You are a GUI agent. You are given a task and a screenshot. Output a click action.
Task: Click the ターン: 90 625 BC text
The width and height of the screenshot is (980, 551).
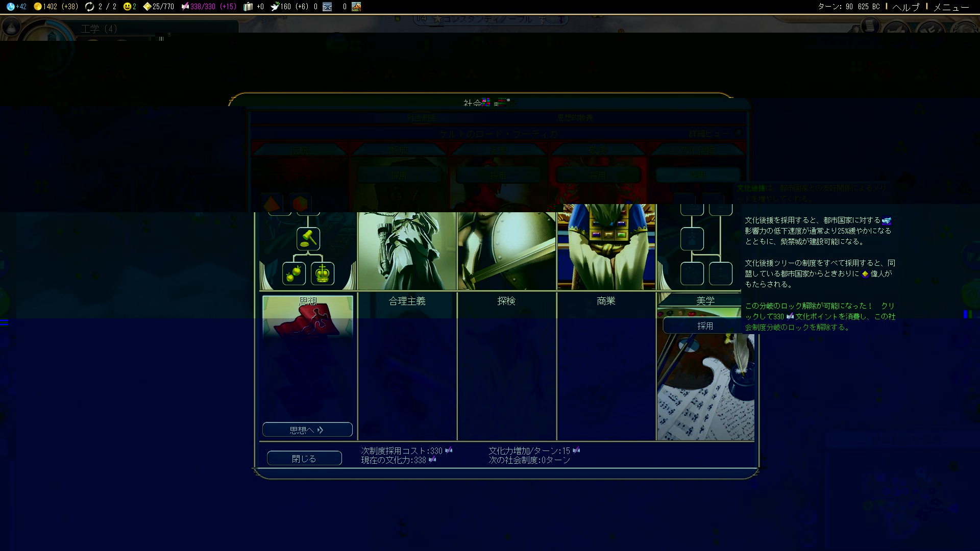coord(849,7)
